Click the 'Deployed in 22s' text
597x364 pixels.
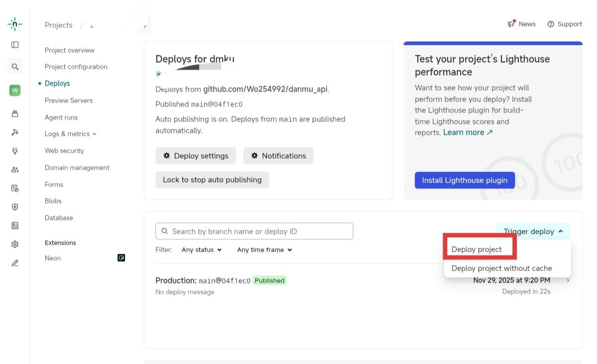click(526, 292)
